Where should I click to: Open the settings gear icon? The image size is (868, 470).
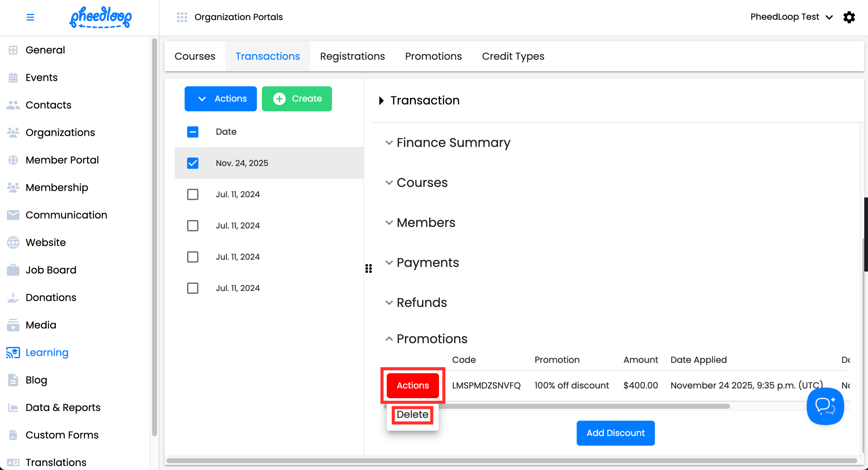(x=849, y=17)
